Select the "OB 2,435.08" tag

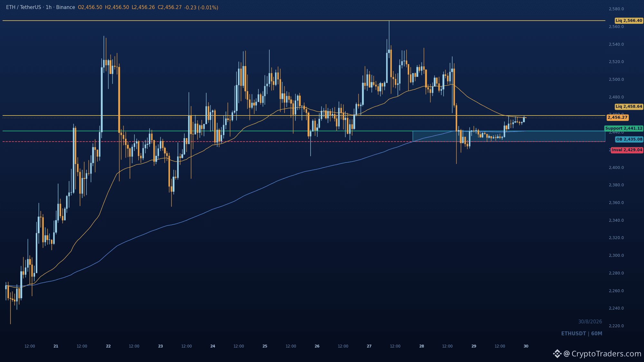tap(629, 139)
